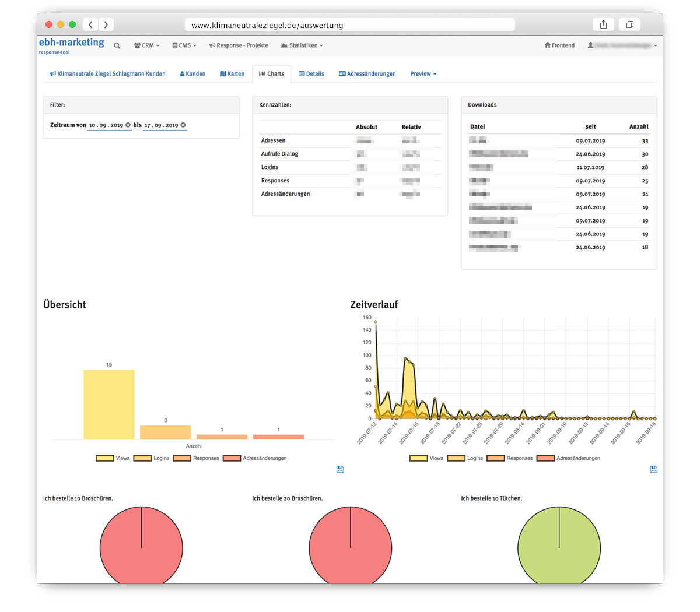Image resolution: width=700 pixels, height=612 pixels.
Task: Click the Relativ column header
Action: tap(411, 127)
